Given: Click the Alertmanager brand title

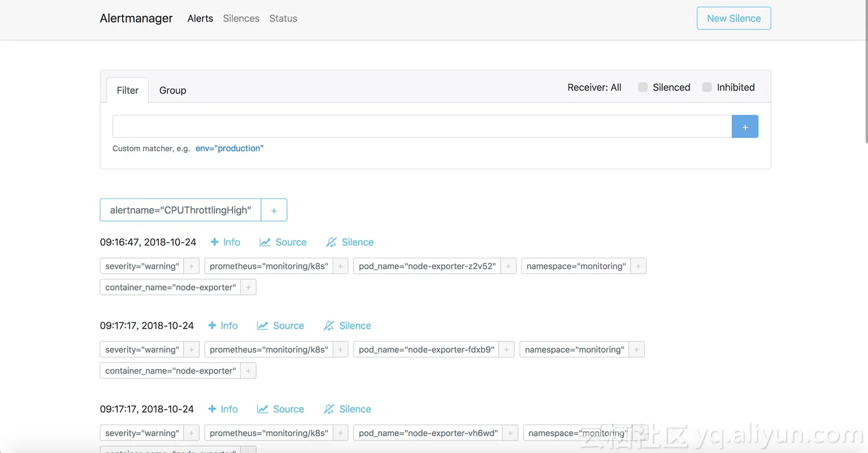Looking at the screenshot, I should click(136, 19).
